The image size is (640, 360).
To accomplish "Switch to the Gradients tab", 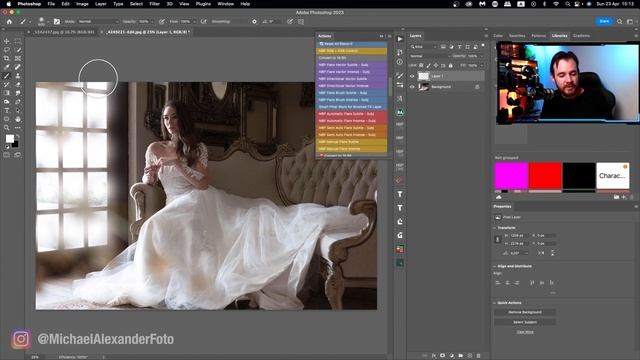I will [581, 36].
